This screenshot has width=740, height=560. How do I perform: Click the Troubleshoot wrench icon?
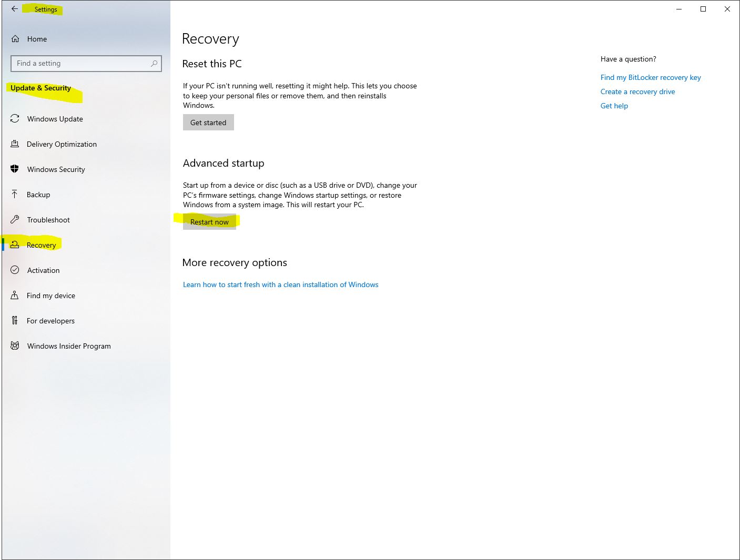tap(15, 220)
